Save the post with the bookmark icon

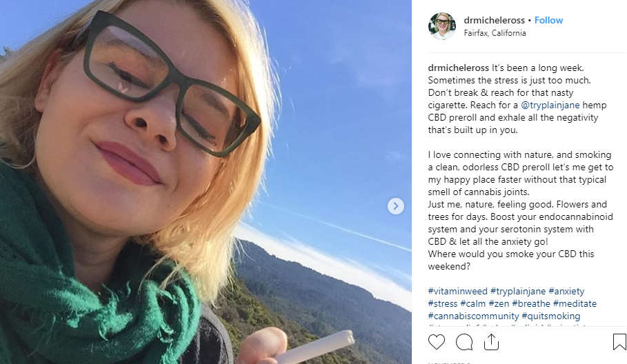[619, 342]
